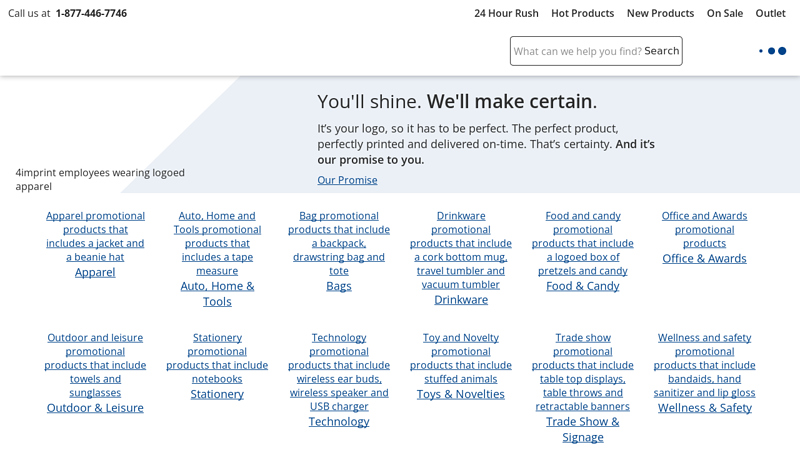
Task: Select the Drinkware category
Action: pyautogui.click(x=461, y=299)
